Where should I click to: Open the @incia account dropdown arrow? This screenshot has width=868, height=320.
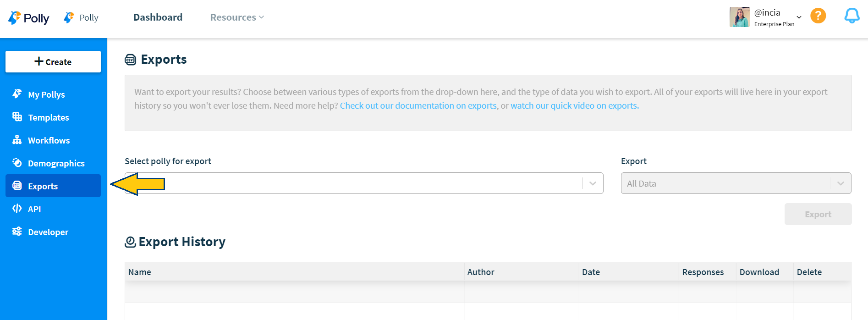(799, 17)
